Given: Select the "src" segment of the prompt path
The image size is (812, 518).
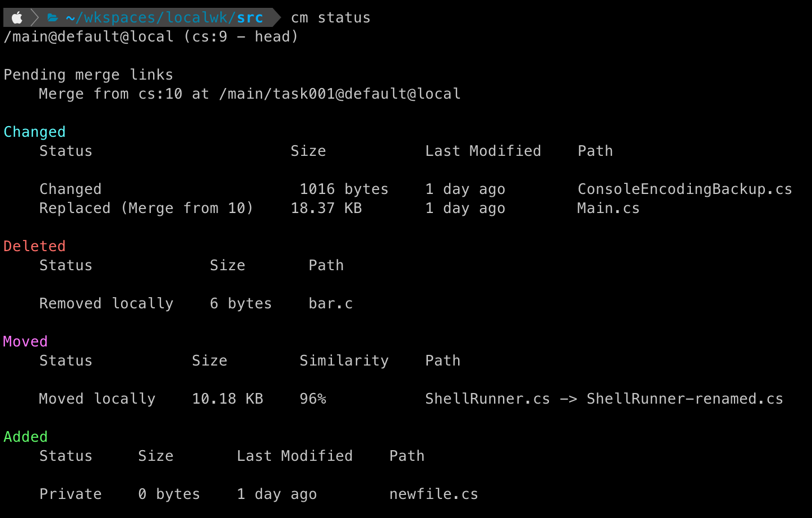Looking at the screenshot, I should coord(251,17).
